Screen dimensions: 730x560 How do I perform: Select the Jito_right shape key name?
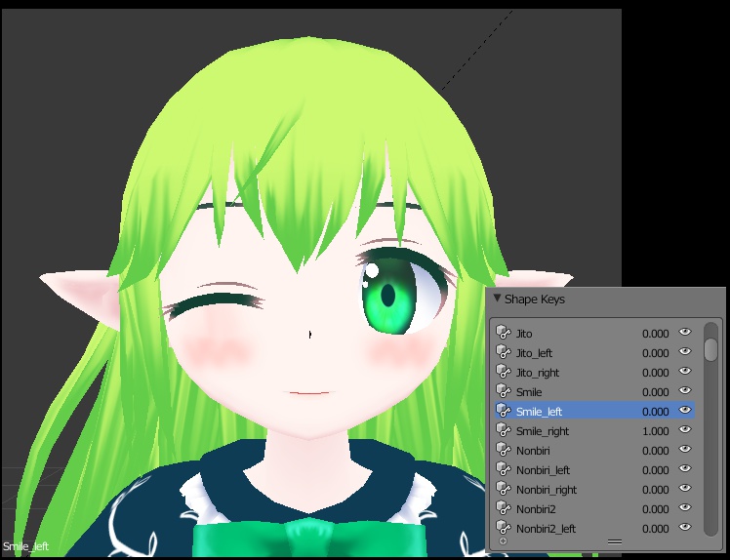click(538, 373)
